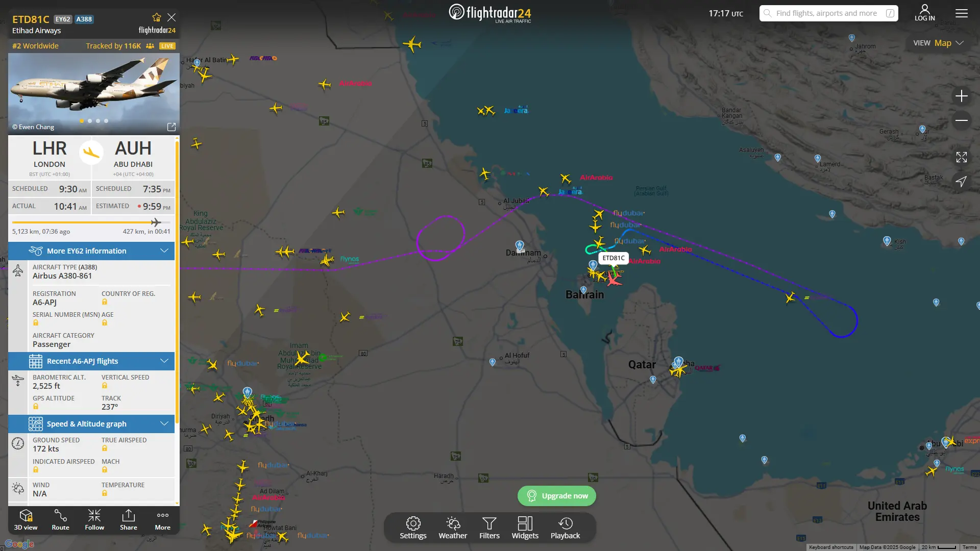Add ETD81C to favorites with star

[157, 17]
